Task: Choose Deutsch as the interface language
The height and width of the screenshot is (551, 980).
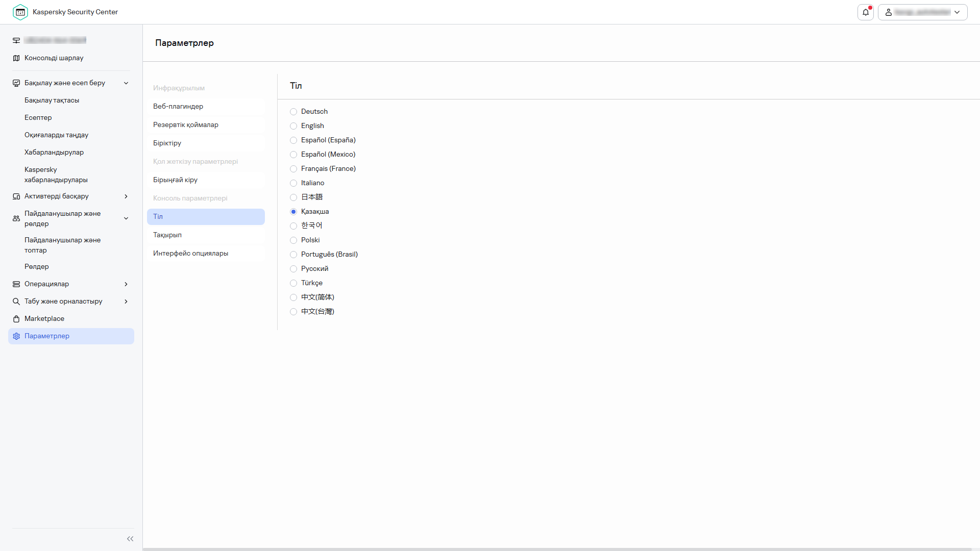Action: [293, 112]
